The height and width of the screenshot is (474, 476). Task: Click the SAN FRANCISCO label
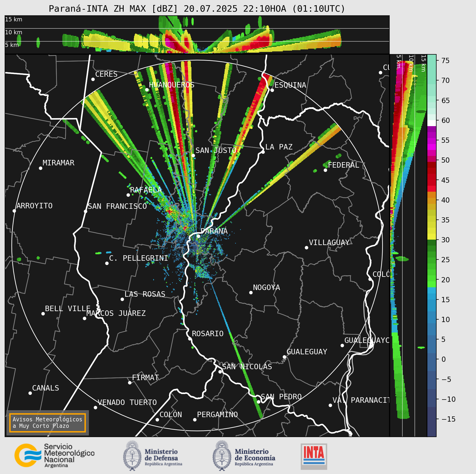point(117,206)
